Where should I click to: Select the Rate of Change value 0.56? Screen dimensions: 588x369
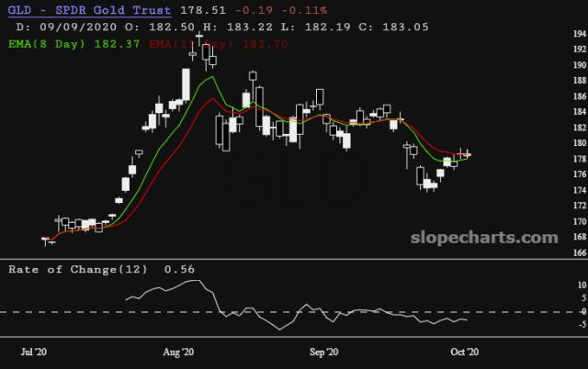click(x=179, y=269)
